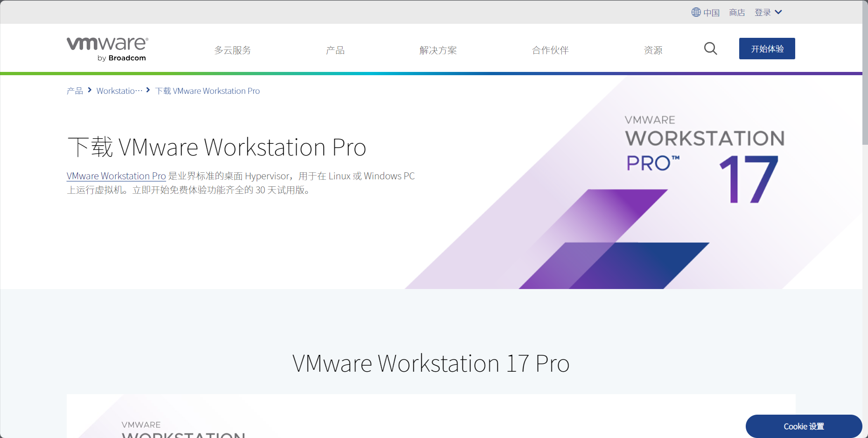The height and width of the screenshot is (438, 868).
Task: Open the 合作伙伴 menu
Action: tap(550, 50)
